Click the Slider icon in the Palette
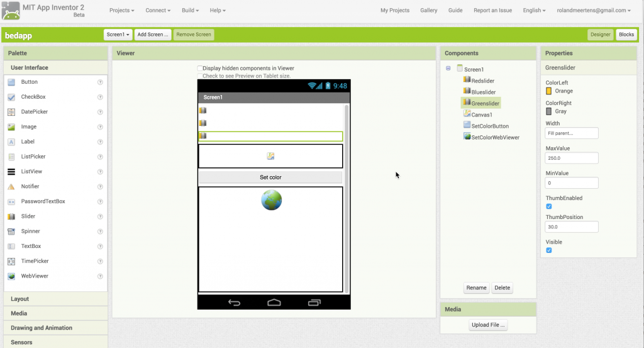 point(11,216)
